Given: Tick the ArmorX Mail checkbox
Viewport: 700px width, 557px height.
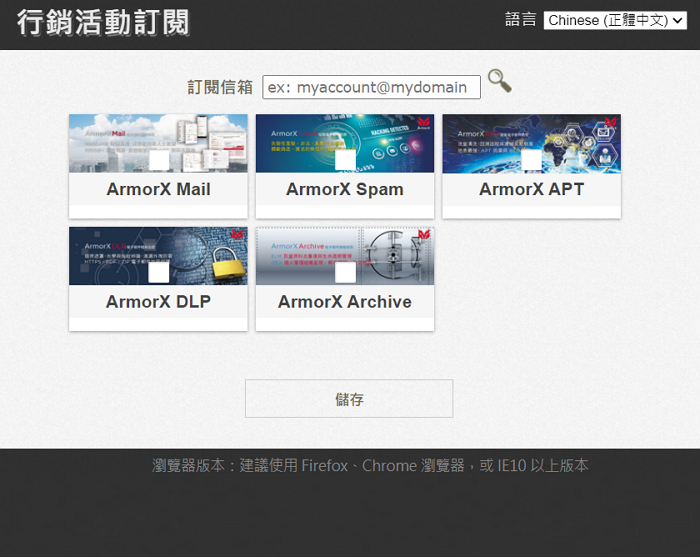Looking at the screenshot, I should coord(158,160).
